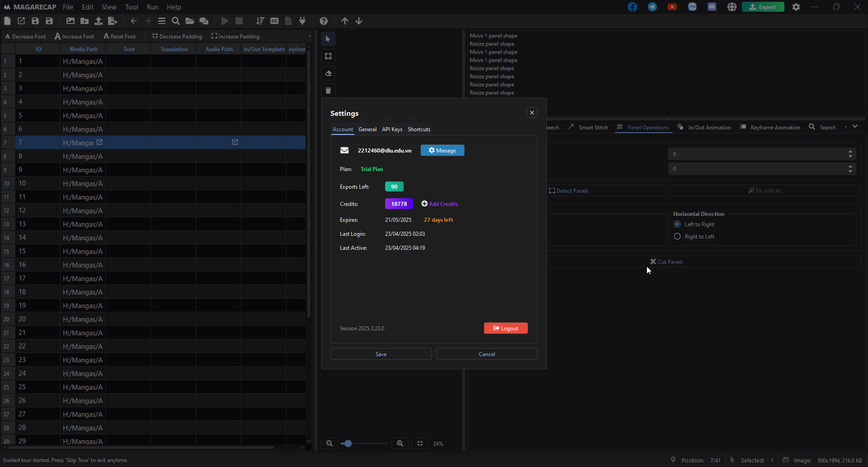
Task: Zoom out the canvas with minus magnifier
Action: 330,443
